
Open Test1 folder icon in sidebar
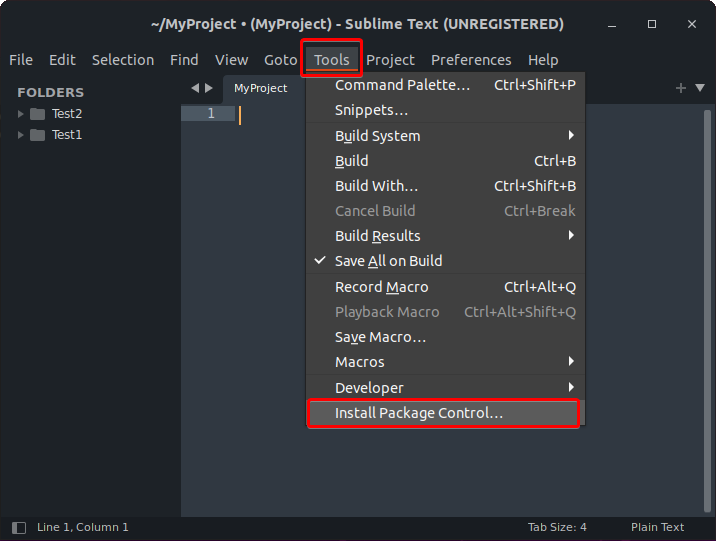click(x=37, y=135)
